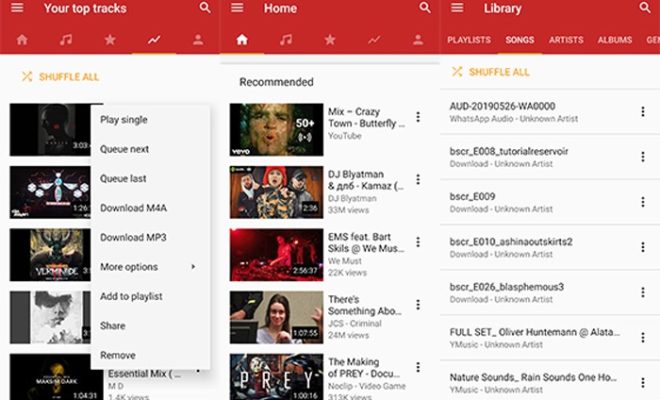Switch to ALBUMS tab in Library
Screen dimensions: 660x400
point(615,40)
